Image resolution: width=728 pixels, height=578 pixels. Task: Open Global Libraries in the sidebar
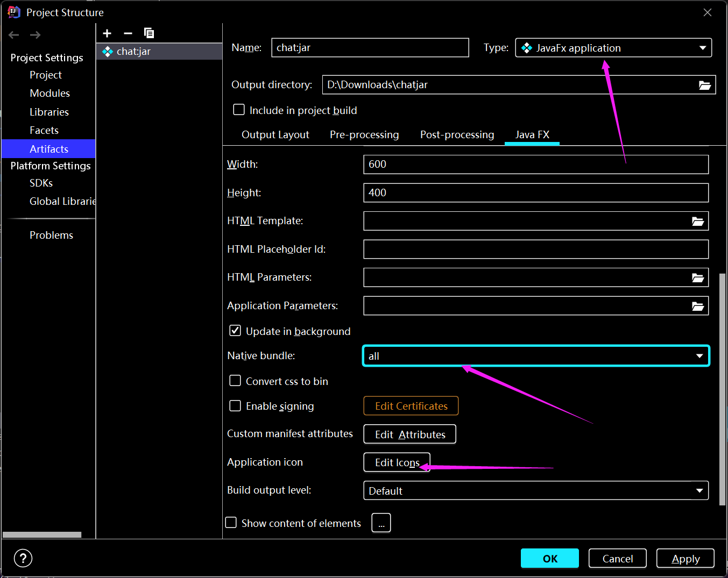point(62,201)
